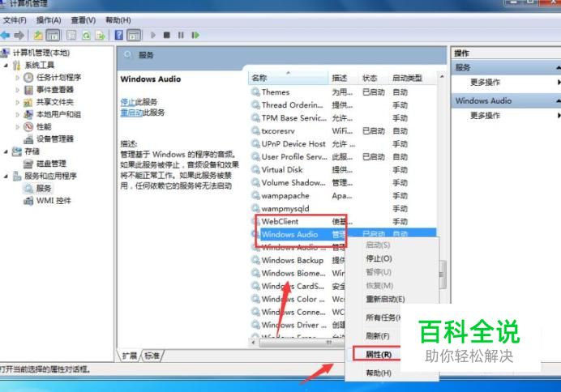Choose 刷新(F) in context menu
The width and height of the screenshot is (561, 392).
(378, 336)
